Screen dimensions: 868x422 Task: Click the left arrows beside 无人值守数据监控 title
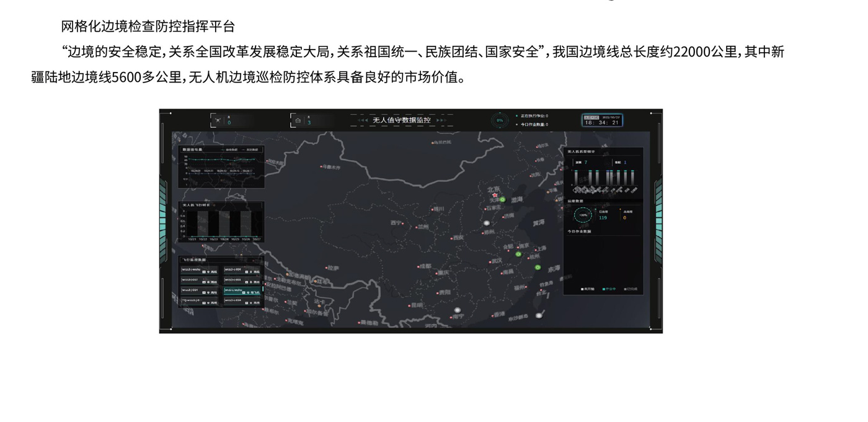point(363,120)
